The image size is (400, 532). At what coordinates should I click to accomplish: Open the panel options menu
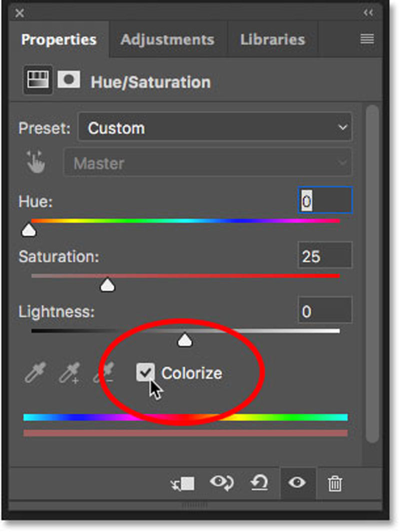pos(367,39)
